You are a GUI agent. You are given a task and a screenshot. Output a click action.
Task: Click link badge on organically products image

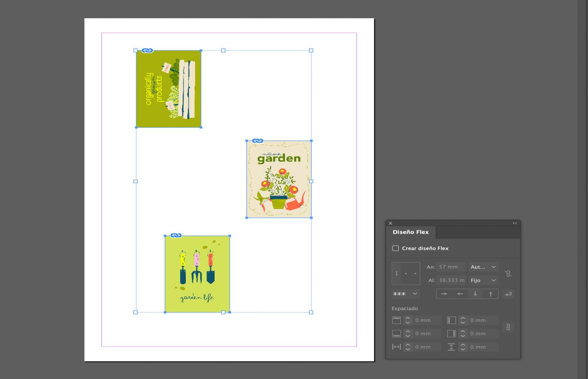147,50
